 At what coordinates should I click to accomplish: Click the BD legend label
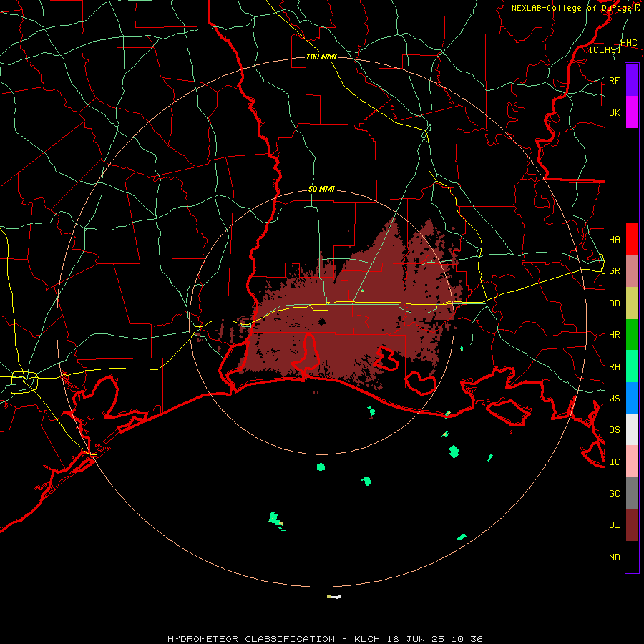point(614,303)
